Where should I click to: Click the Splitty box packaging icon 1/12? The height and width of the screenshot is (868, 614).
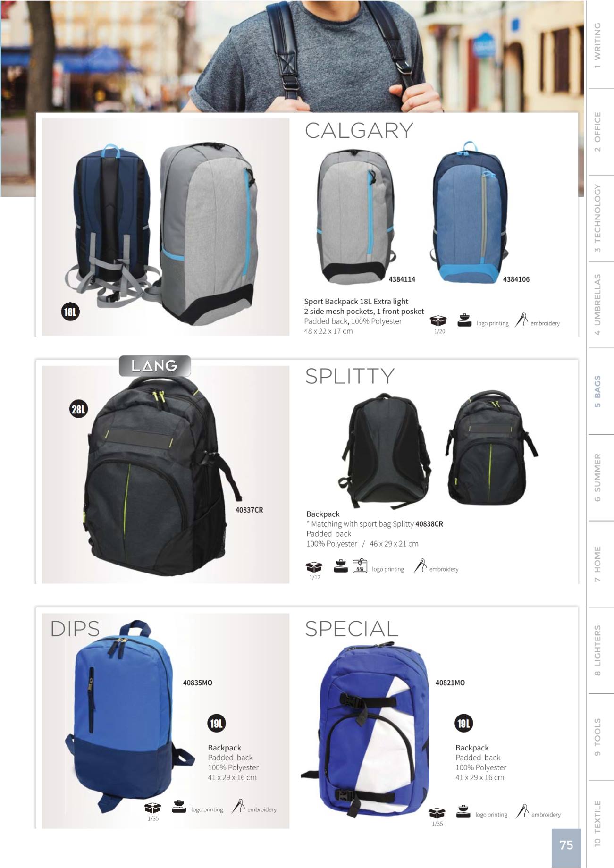pyautogui.click(x=314, y=567)
